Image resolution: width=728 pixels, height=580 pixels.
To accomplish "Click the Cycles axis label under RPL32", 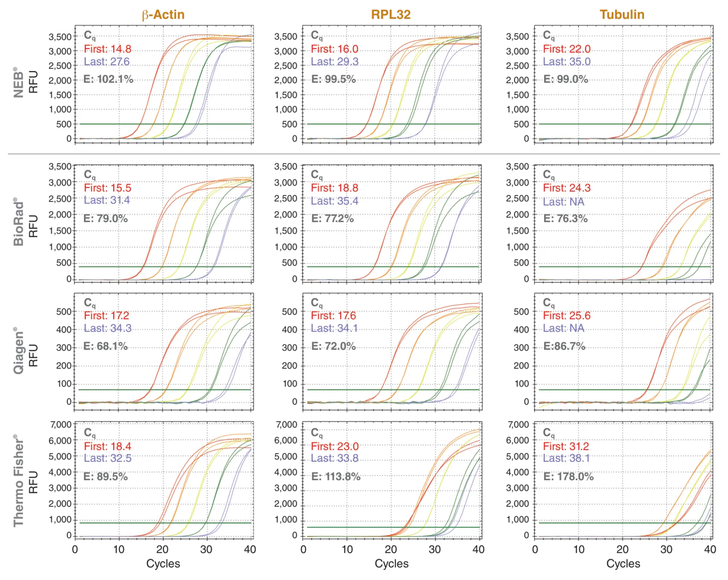I will tap(392, 564).
